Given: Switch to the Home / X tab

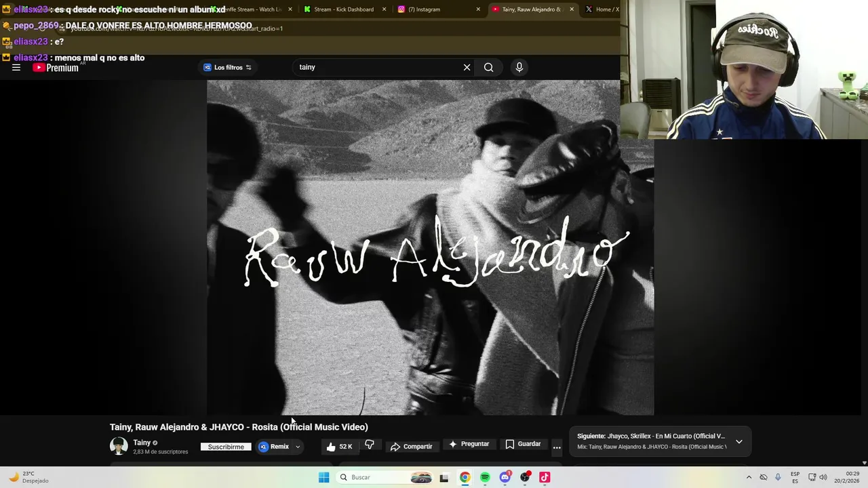Looking at the screenshot, I should 603,9.
